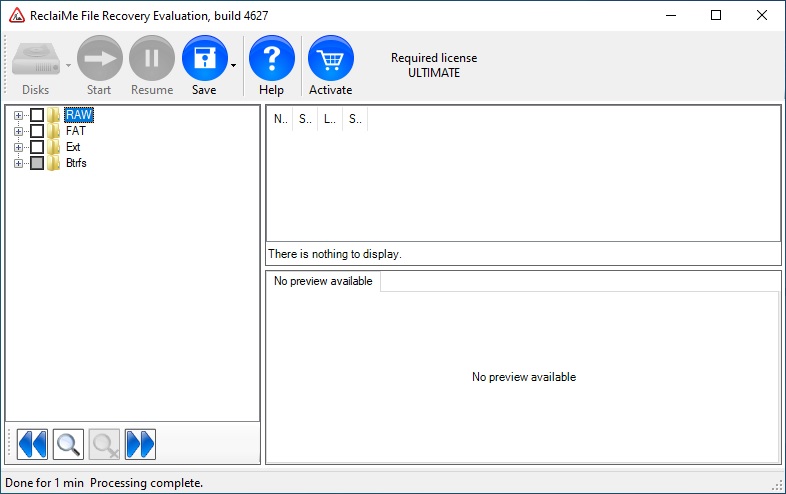
Task: Select the Btrfs folder label
Action: pyautogui.click(x=76, y=163)
